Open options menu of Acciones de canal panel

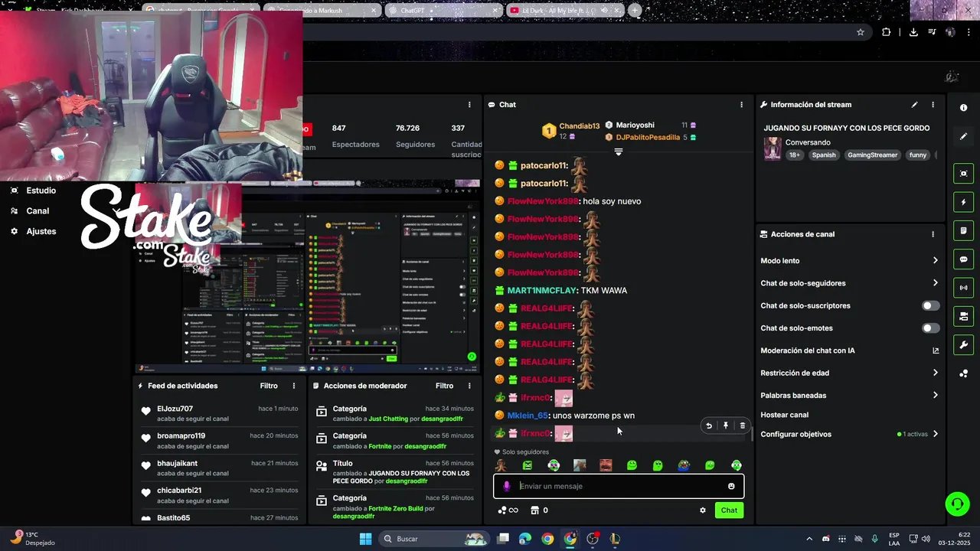933,234
